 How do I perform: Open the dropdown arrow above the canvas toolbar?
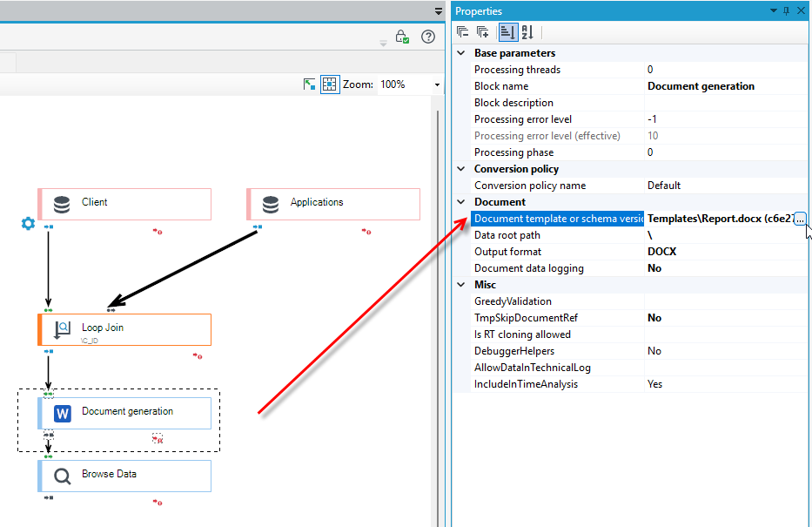pyautogui.click(x=438, y=11)
